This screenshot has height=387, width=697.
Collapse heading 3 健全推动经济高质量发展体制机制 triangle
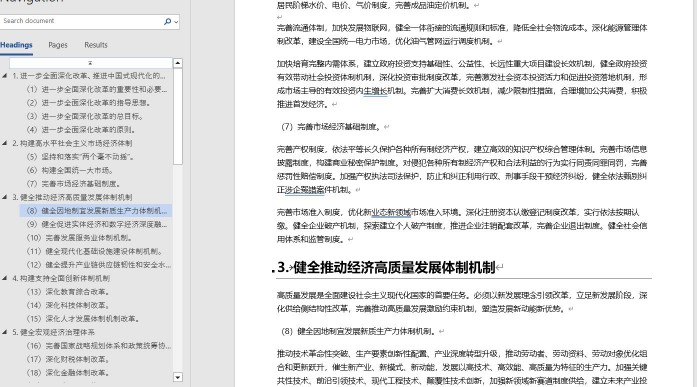click(x=4, y=197)
